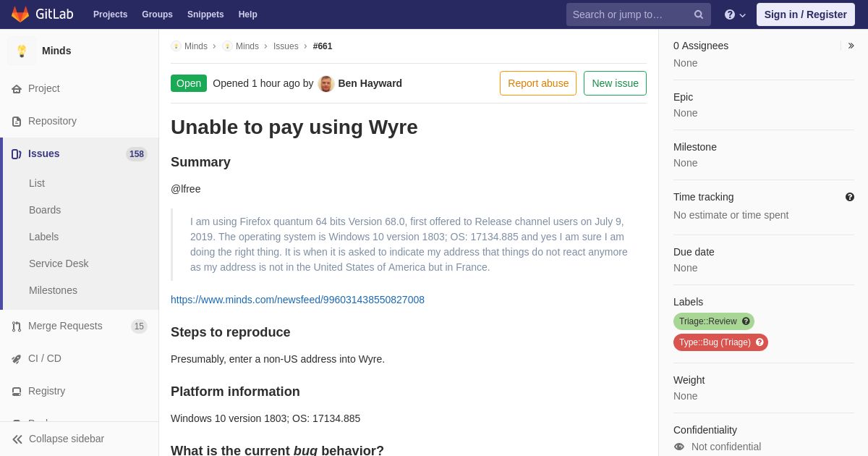Viewport: 868px width, 456px height.
Task: Click the No estimate or time spent text
Action: coord(731,215)
